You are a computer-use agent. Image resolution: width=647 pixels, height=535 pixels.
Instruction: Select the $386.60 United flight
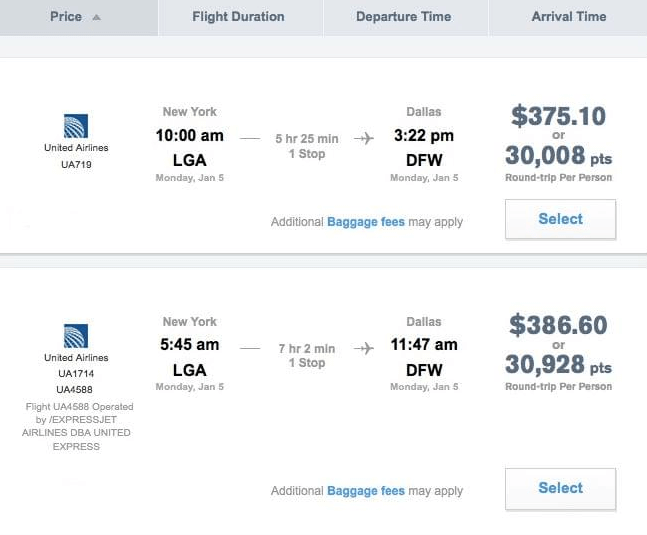[560, 488]
